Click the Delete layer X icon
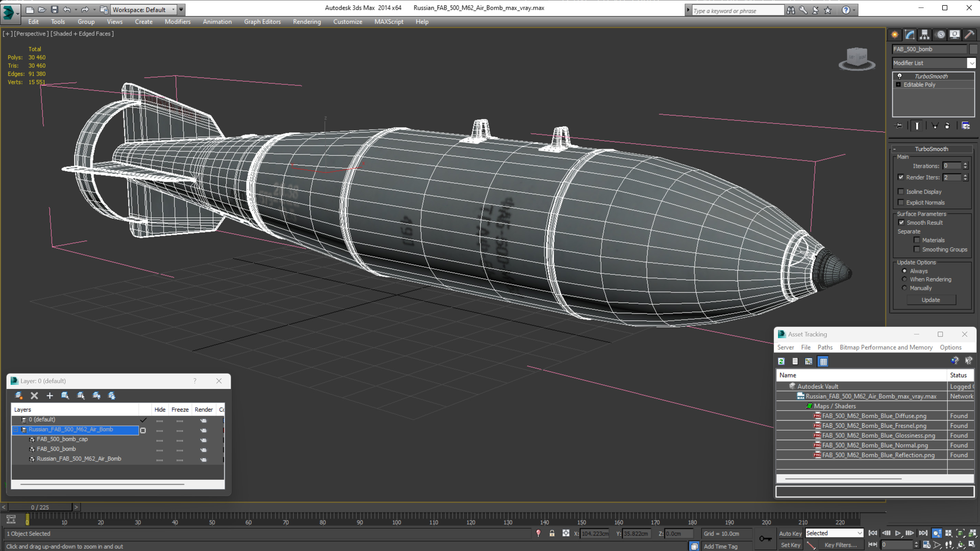Screen dimensions: 980x551 tap(34, 395)
